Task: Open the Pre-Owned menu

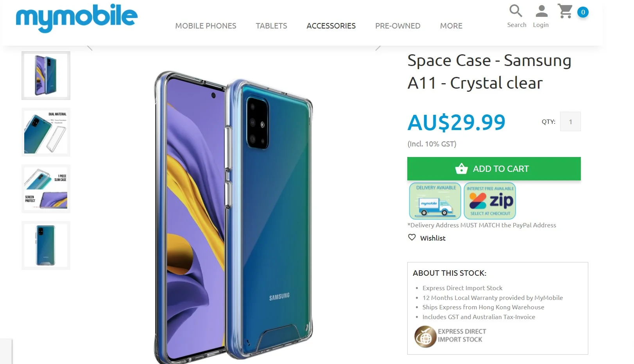Action: coord(398,26)
